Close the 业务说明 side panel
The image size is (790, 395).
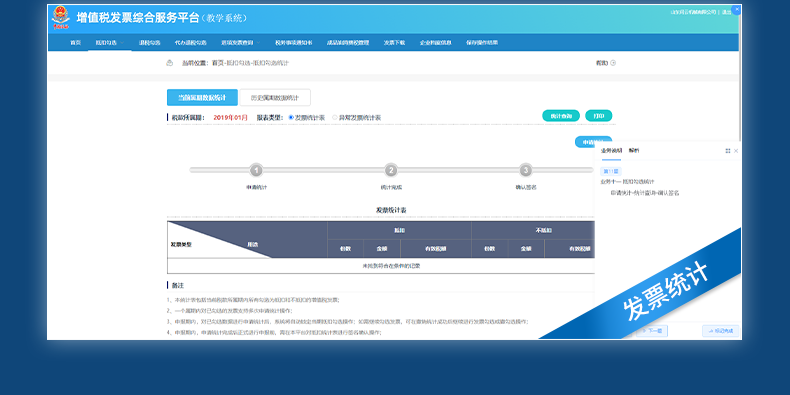tap(736, 151)
